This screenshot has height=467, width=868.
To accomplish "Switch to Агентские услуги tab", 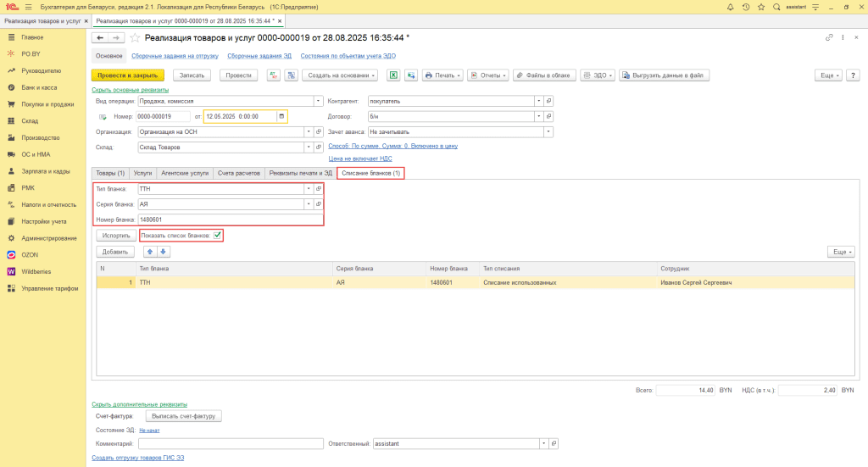I will [185, 173].
